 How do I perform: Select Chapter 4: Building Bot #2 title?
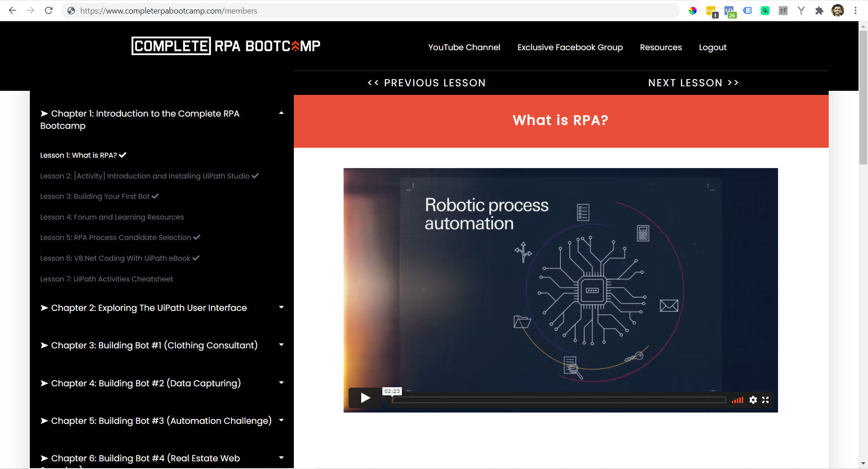tap(141, 383)
